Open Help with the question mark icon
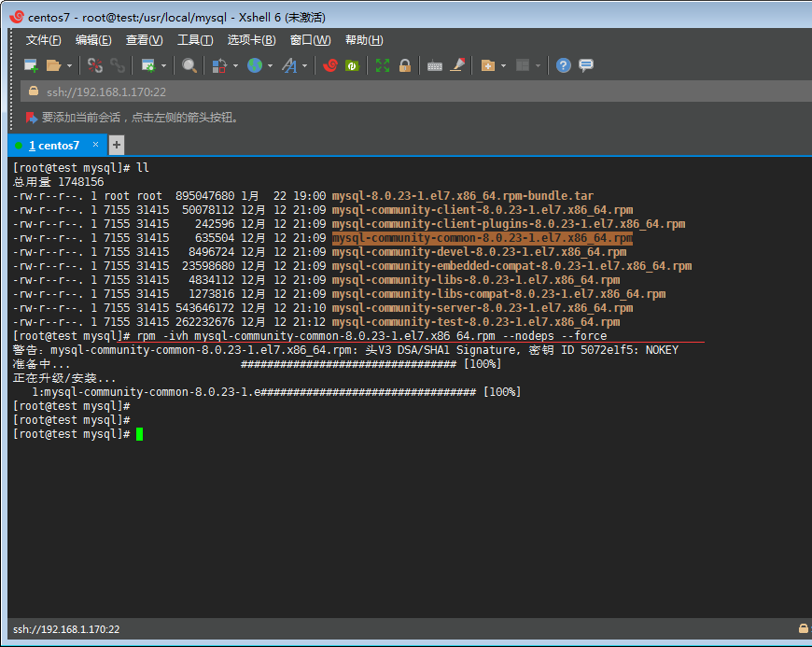This screenshot has width=812, height=647. click(x=563, y=65)
